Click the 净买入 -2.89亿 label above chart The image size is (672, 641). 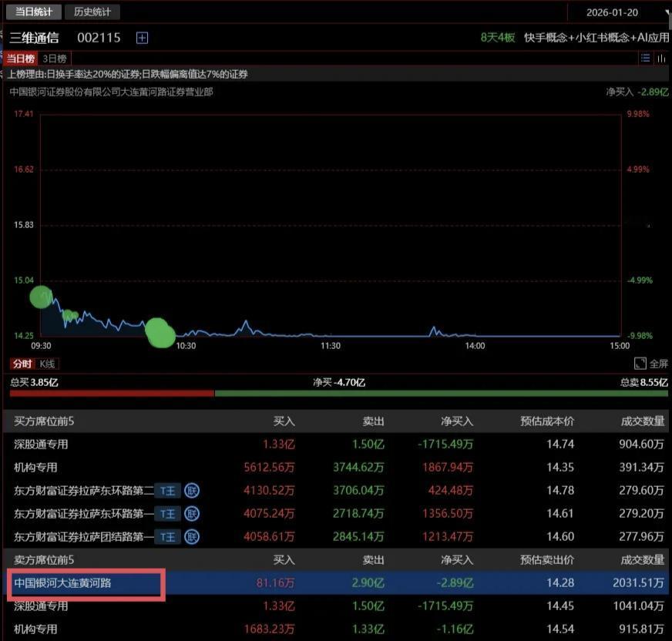click(x=637, y=92)
